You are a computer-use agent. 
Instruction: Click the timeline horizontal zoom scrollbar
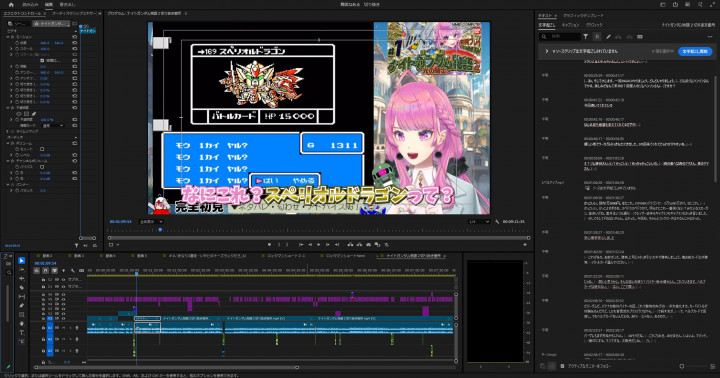(x=166, y=367)
